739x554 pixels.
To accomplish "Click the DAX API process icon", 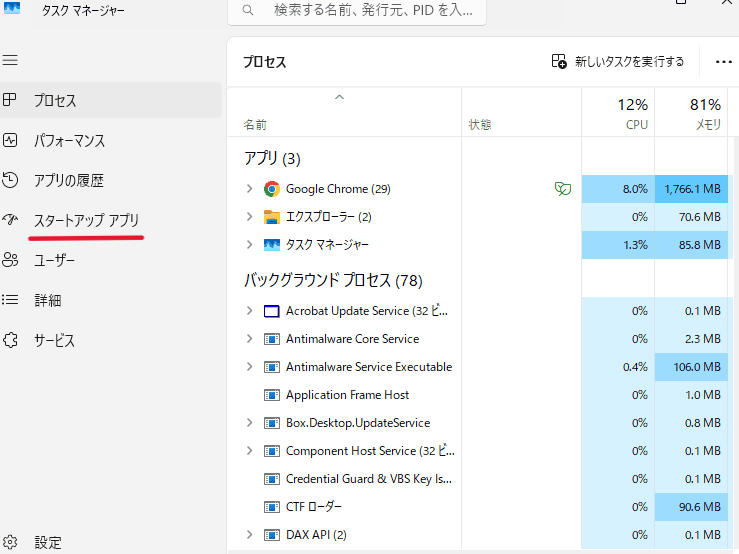I will (271, 535).
